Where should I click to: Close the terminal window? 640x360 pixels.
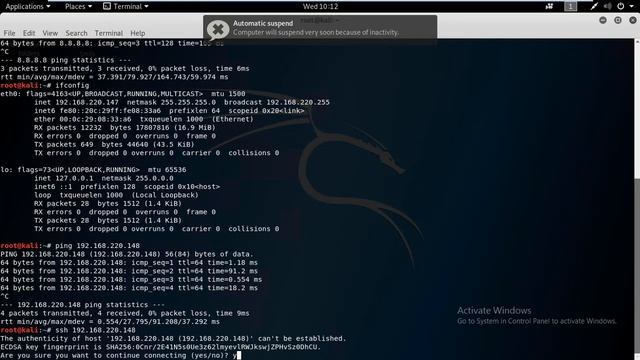click(x=633, y=20)
